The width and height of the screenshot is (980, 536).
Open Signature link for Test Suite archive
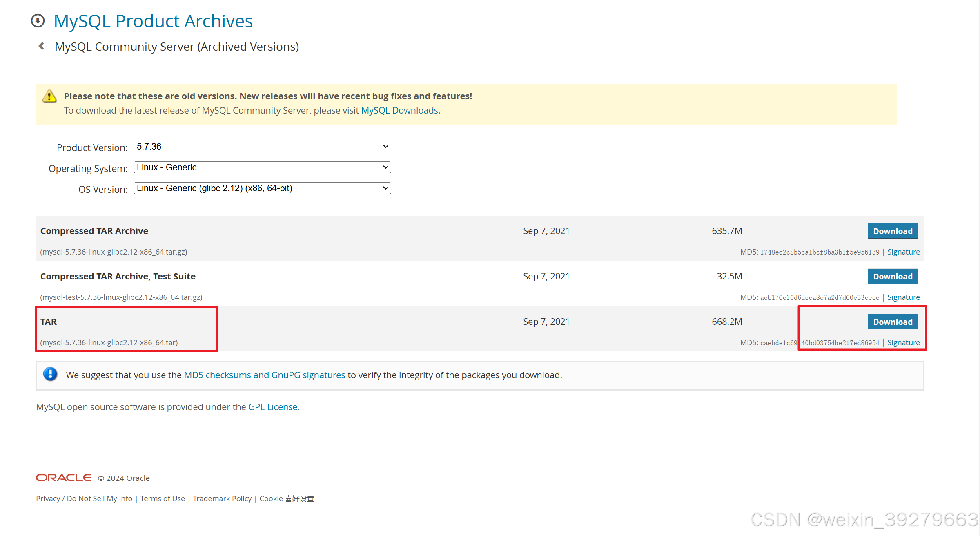903,297
